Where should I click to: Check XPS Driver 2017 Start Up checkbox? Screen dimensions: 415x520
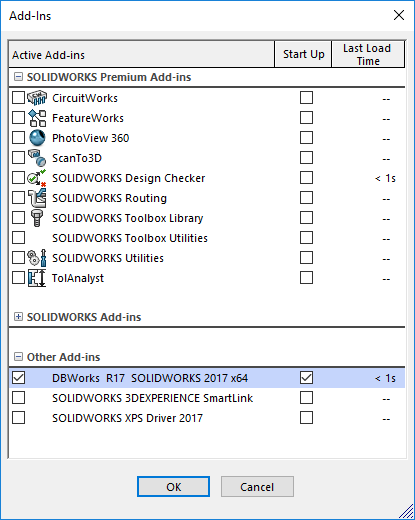pyautogui.click(x=306, y=418)
